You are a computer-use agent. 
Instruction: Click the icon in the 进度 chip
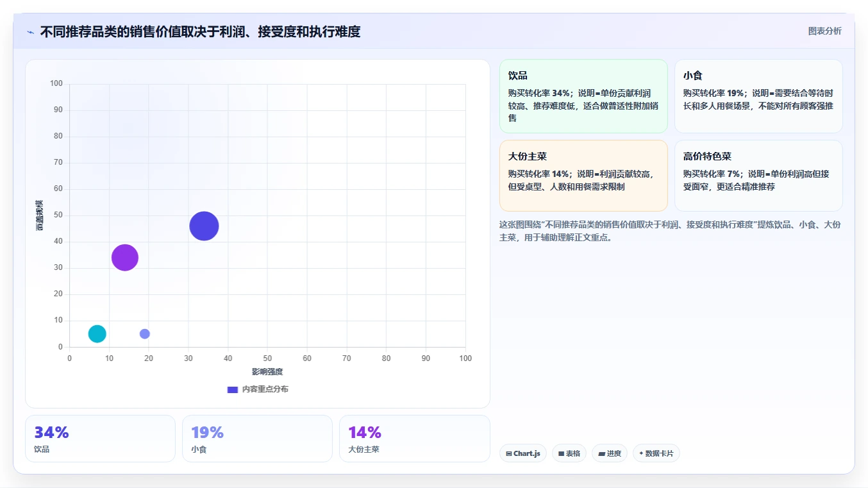point(601,453)
